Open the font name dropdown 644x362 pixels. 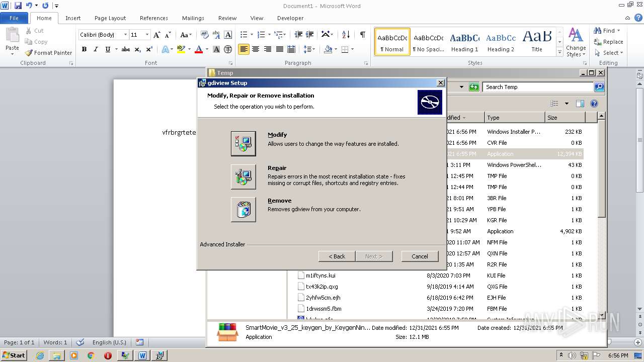[x=125, y=35]
